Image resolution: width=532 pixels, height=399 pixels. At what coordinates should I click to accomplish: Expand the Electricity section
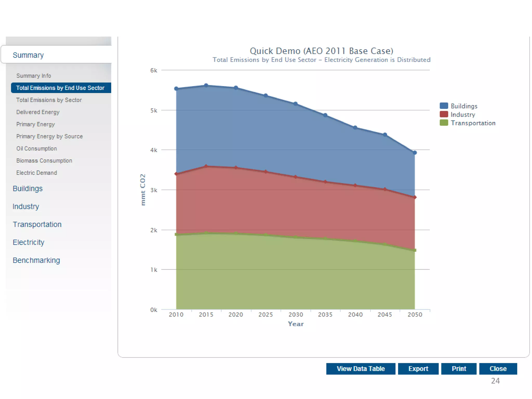point(28,242)
